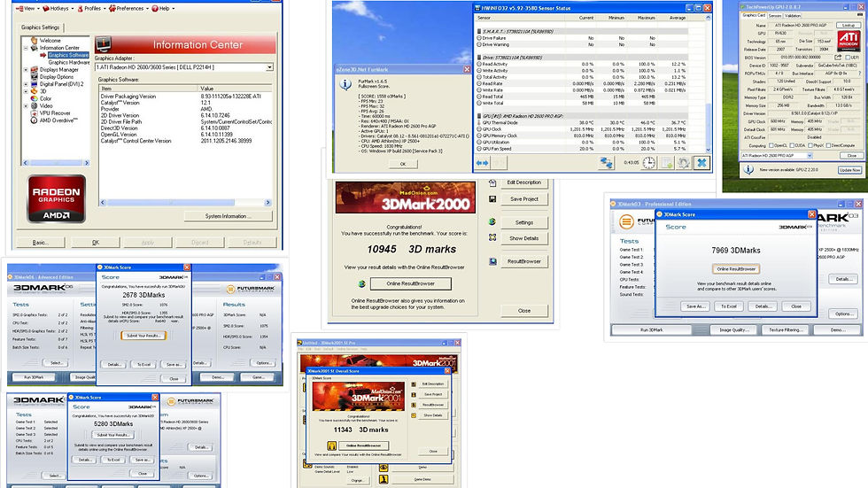Screen dimensions: 868x488
Task: Click the Save Project floppy icon in 3DMark2000
Action: click(x=492, y=199)
